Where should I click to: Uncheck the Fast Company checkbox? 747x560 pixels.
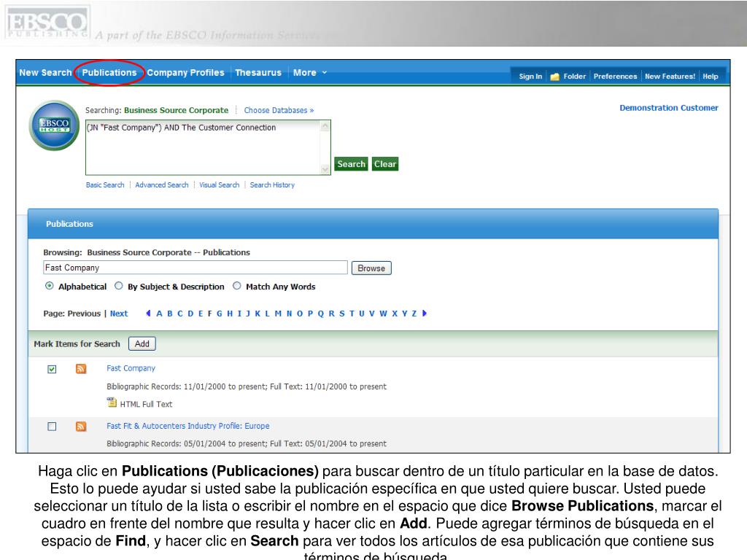52,369
